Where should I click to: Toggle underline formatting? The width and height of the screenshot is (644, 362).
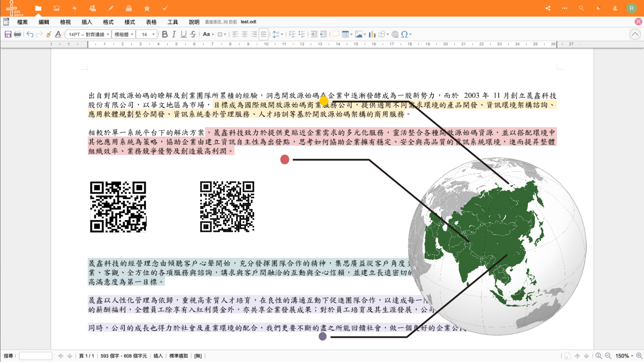(x=183, y=34)
